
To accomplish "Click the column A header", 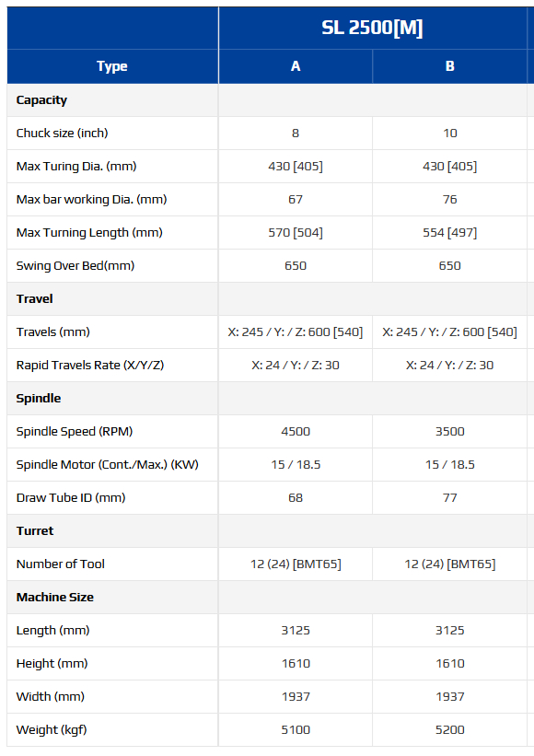I will (x=296, y=66).
